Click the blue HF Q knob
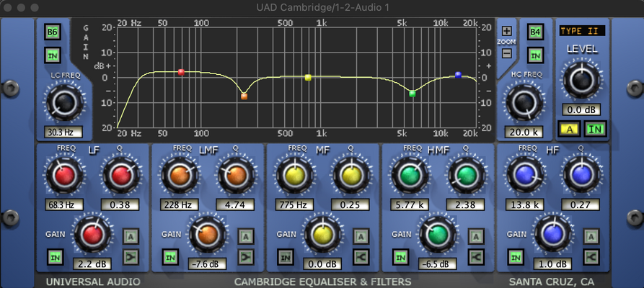This screenshot has height=288, width=644. [581, 175]
